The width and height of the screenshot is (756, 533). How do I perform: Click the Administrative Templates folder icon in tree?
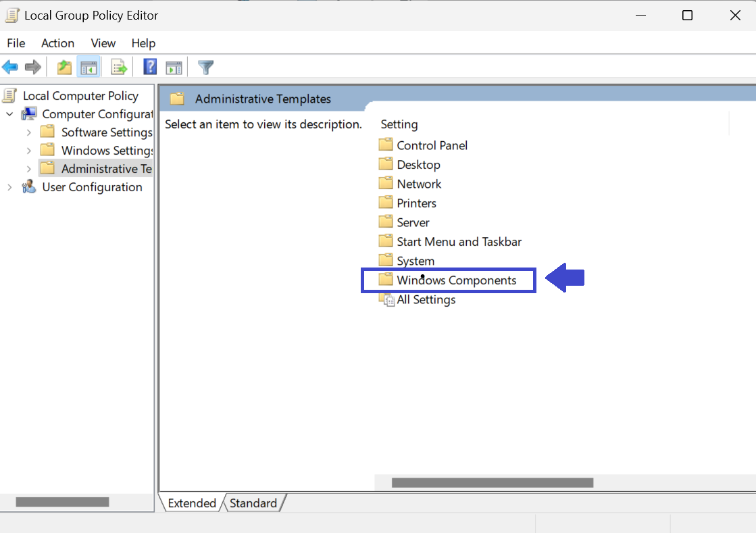[x=47, y=168]
